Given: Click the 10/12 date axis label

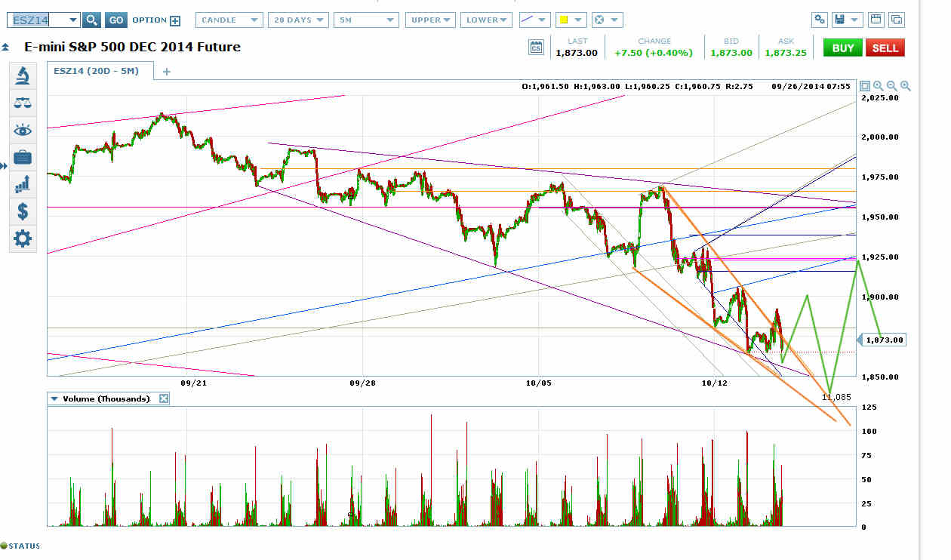Looking at the screenshot, I should point(713,383).
